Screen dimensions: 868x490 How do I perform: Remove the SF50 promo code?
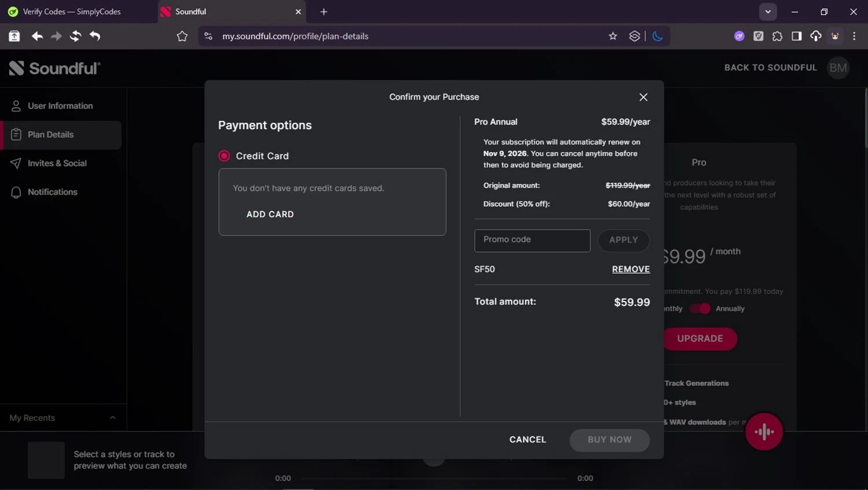click(x=631, y=269)
